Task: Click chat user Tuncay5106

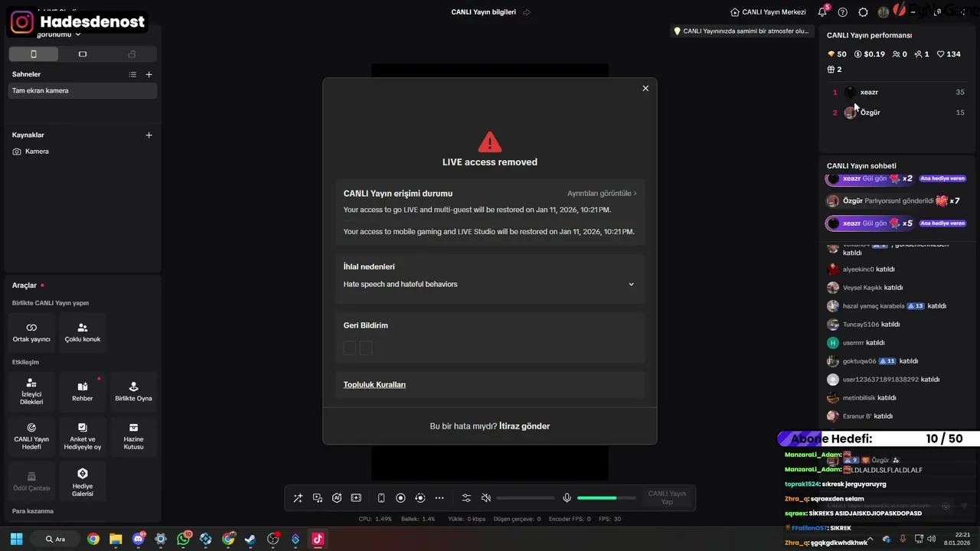Action: [x=861, y=324]
